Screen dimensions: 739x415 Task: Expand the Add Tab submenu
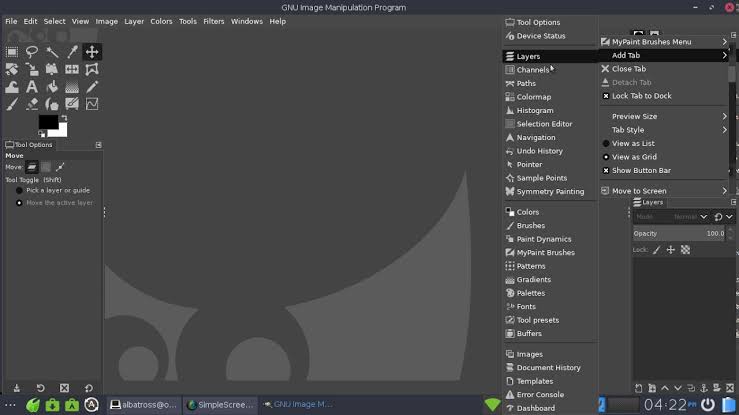pos(664,56)
